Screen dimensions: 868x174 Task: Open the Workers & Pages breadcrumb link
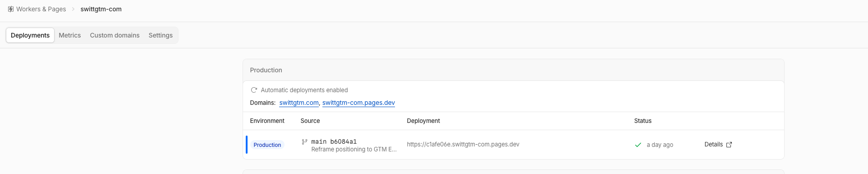[41, 9]
